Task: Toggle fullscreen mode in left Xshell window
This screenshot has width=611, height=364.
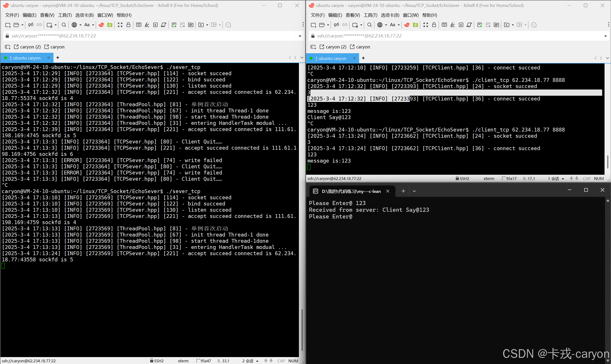Action: (x=120, y=25)
